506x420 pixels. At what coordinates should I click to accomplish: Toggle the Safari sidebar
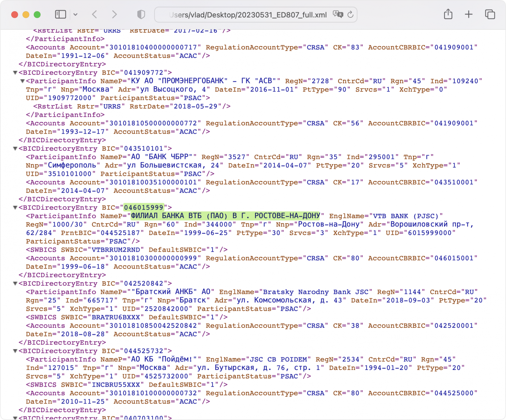click(x=60, y=14)
